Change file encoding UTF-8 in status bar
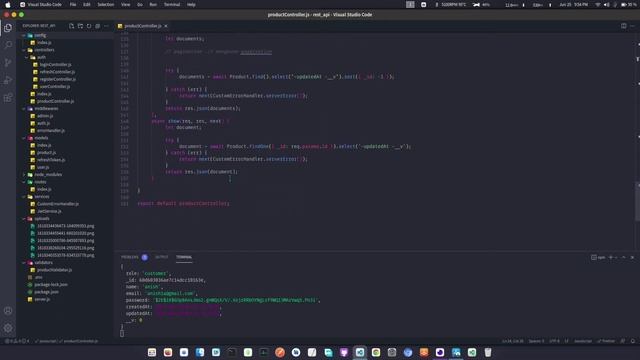Screen dimensions: 640x360 tap(554, 341)
